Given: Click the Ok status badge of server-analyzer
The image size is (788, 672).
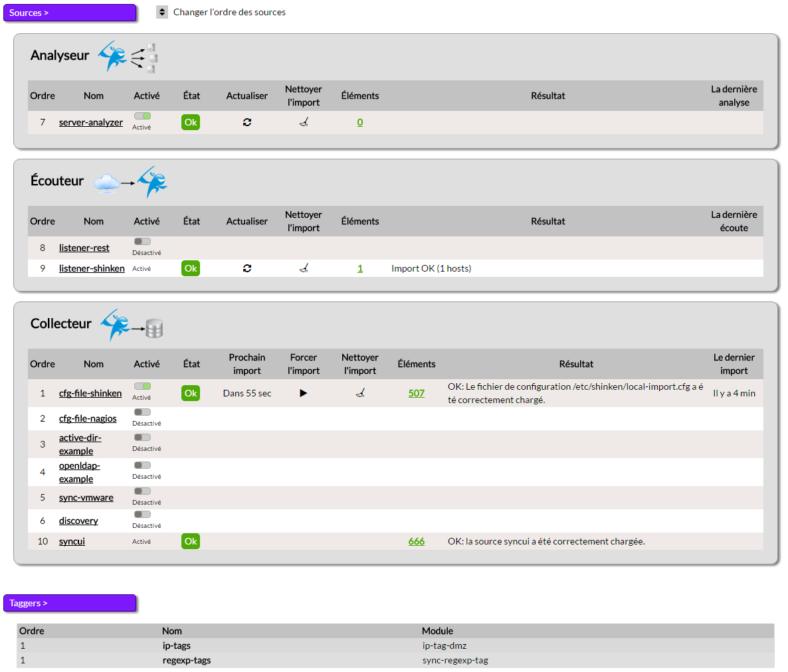Looking at the screenshot, I should click(191, 122).
